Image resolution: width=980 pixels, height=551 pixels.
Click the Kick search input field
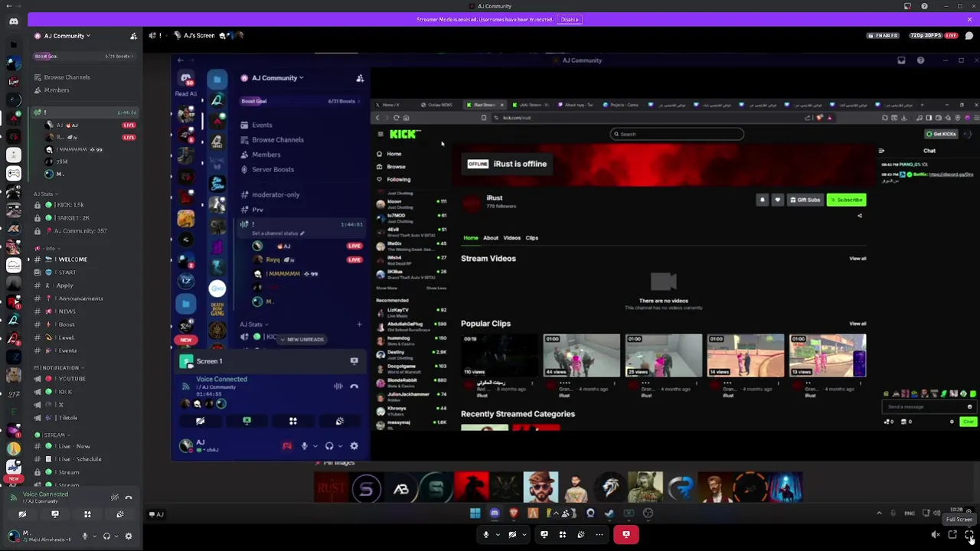(x=677, y=134)
